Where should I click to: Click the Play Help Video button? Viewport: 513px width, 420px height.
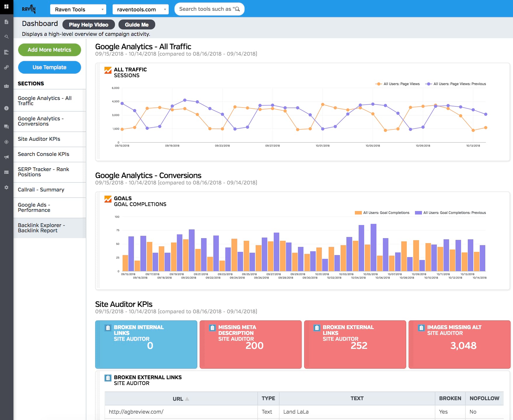pos(88,24)
